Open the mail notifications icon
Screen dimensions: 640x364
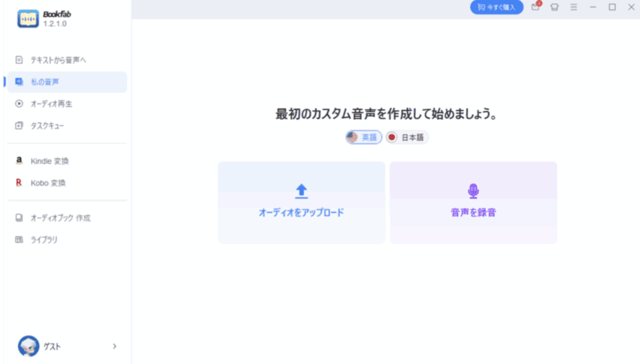pos(536,7)
